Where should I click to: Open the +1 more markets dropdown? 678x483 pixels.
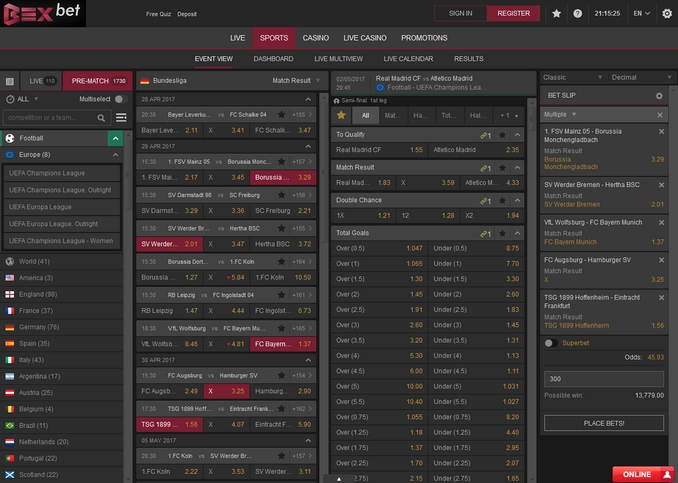[508, 115]
